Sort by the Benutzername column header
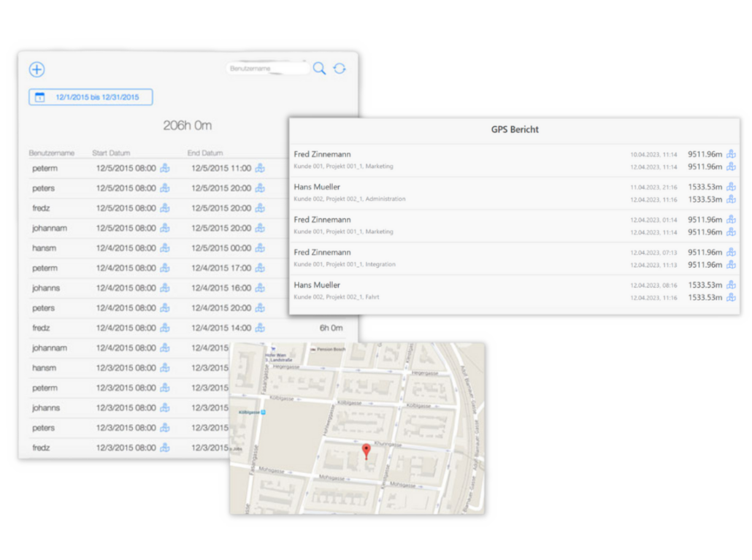 [x=52, y=153]
